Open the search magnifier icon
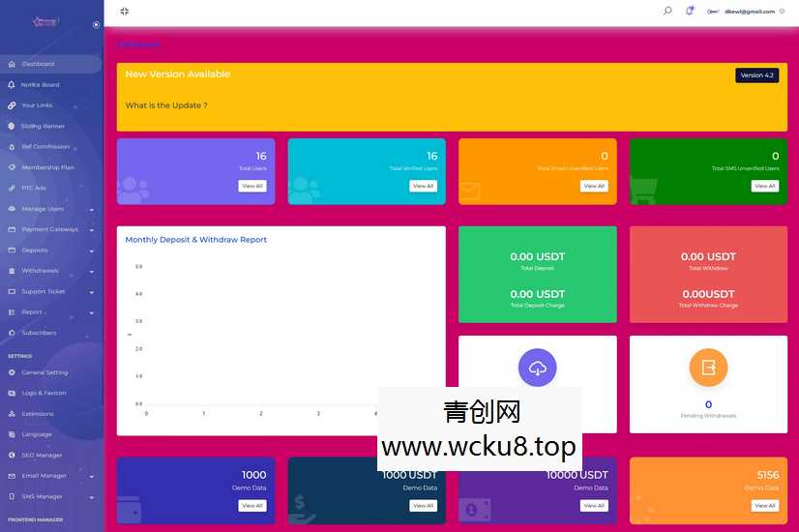Screen dimensions: 799x532 point(667,11)
